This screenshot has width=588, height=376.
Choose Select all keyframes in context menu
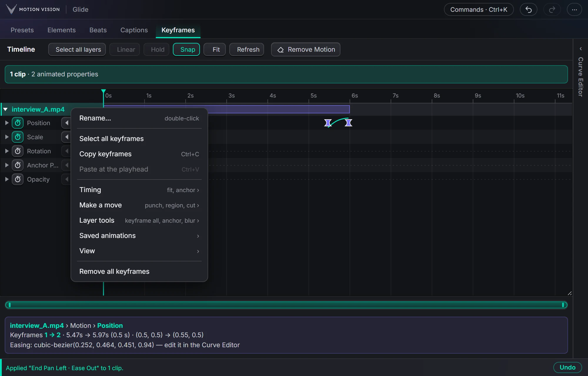tap(139, 139)
